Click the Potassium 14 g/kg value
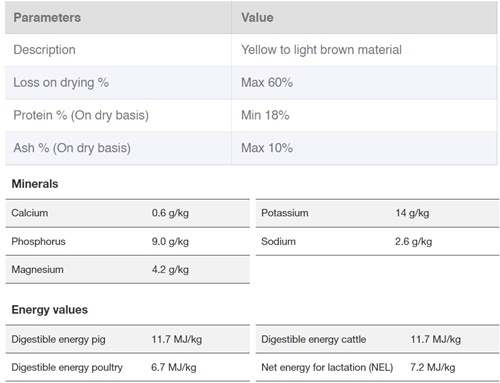500x383 pixels. pos(412,213)
